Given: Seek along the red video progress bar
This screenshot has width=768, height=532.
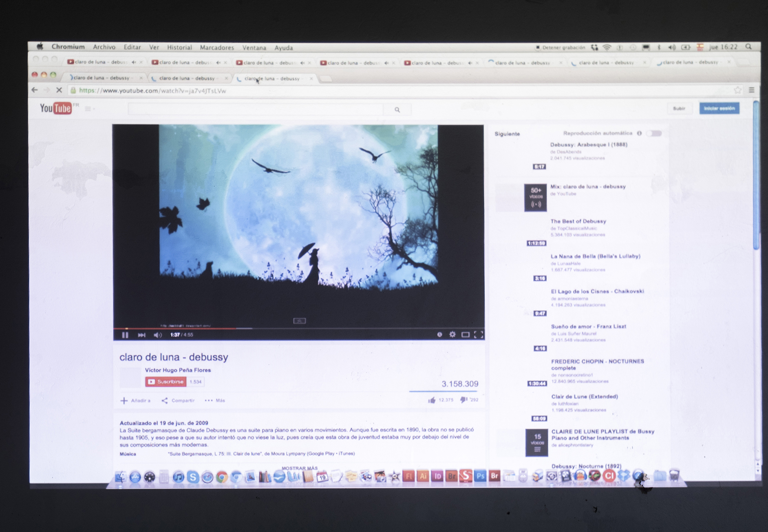Looking at the screenshot, I should (x=298, y=328).
